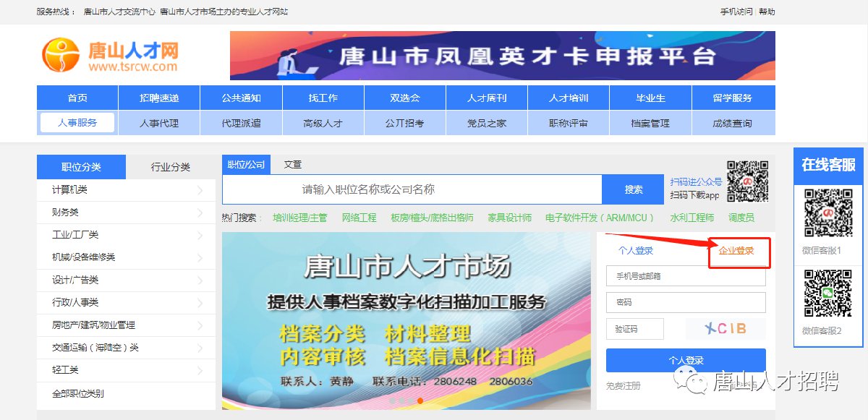Select the active orange carousel dot
The height and width of the screenshot is (420, 868).
pyautogui.click(x=420, y=400)
